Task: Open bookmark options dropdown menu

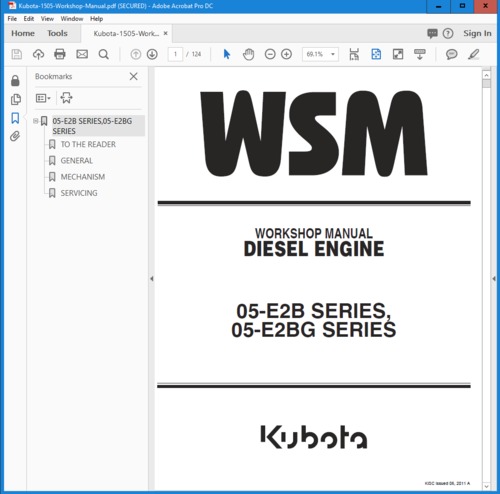Action: pyautogui.click(x=43, y=98)
